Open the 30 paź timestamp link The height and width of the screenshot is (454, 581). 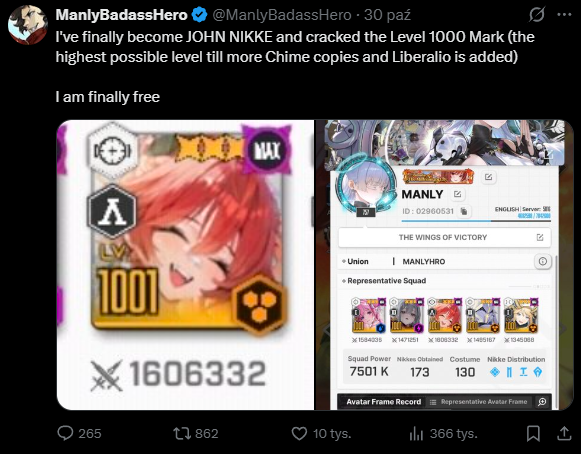(387, 15)
